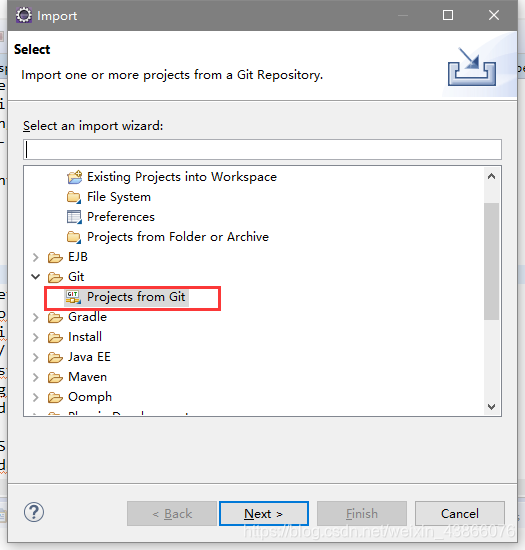Click the Eclipse icon in the title bar
525x550 pixels.
[24, 15]
